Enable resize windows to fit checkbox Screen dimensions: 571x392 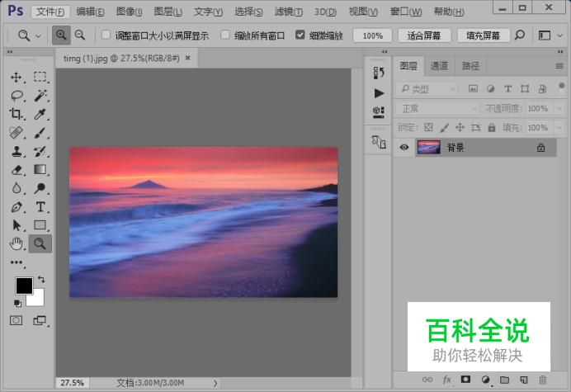(106, 36)
